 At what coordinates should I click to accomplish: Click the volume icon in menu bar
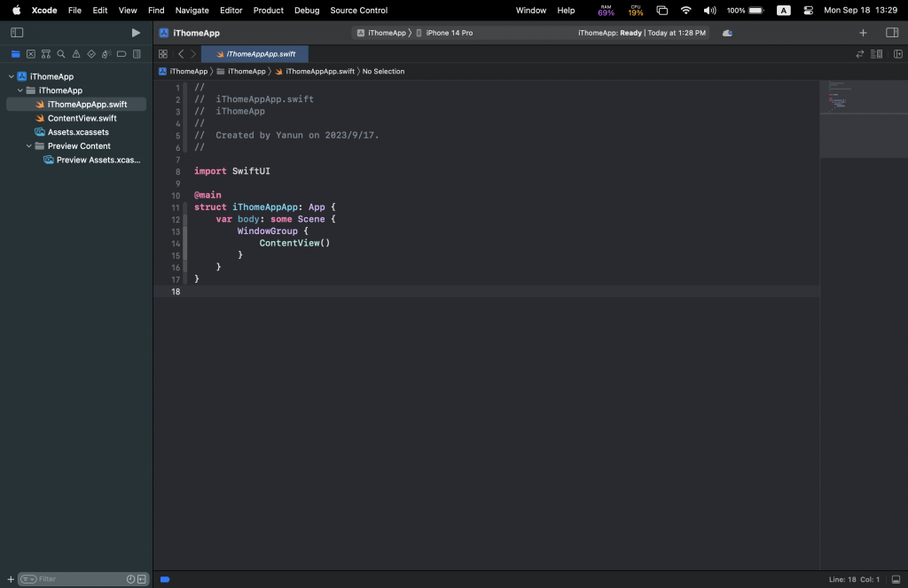point(709,11)
